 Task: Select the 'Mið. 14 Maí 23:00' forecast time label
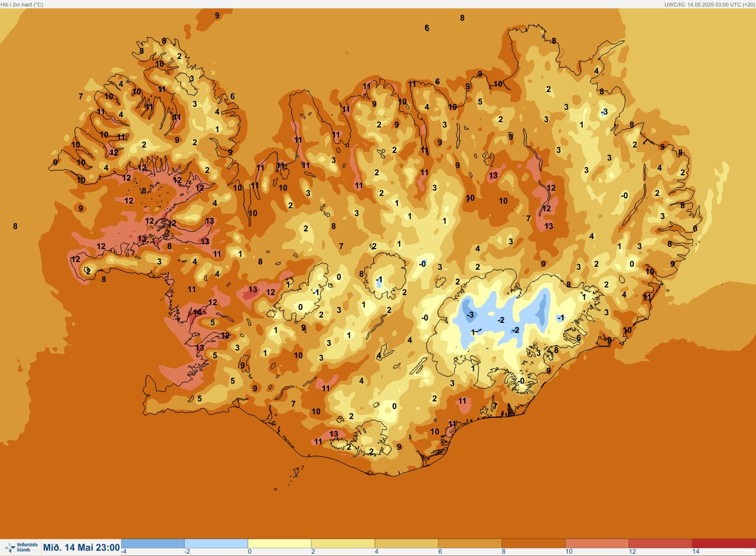pyautogui.click(x=82, y=547)
